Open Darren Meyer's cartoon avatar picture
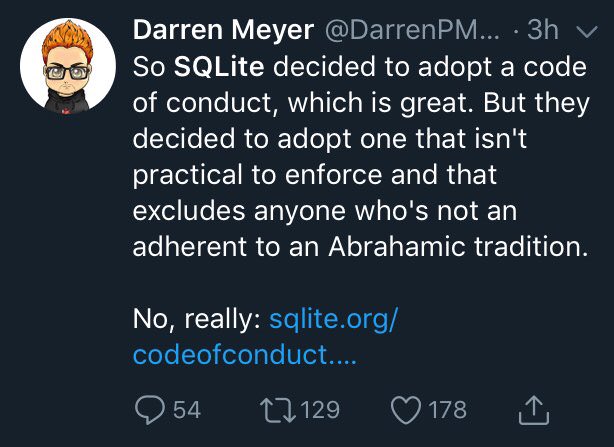 (x=68, y=66)
